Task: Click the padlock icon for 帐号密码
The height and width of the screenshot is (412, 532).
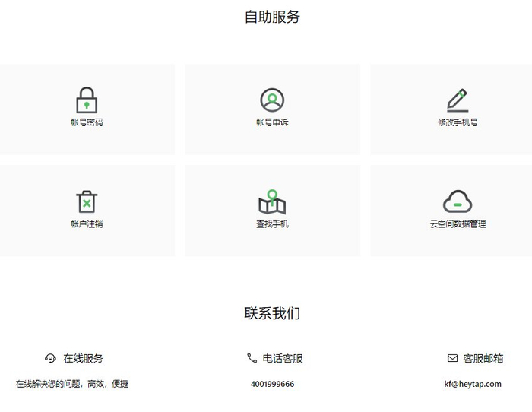Action: point(87,100)
